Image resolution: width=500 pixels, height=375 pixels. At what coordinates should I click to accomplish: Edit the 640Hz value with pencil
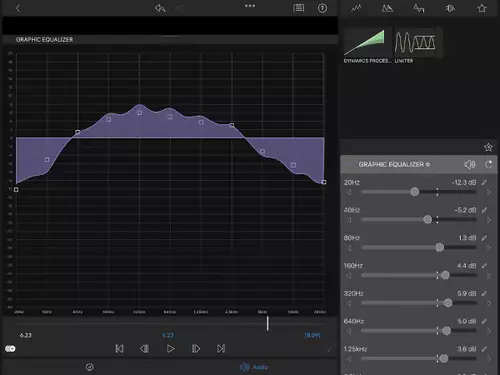click(484, 321)
